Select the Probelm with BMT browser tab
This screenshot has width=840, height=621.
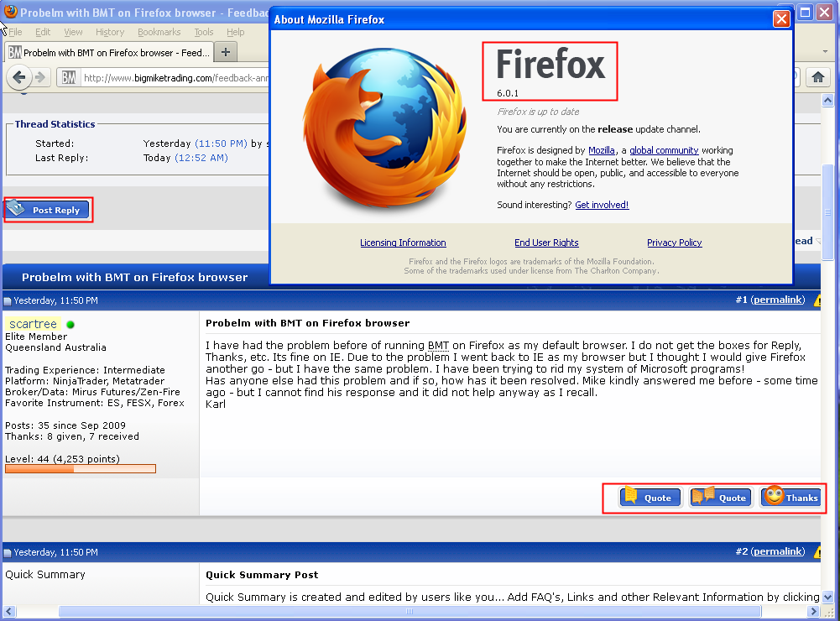(109, 53)
